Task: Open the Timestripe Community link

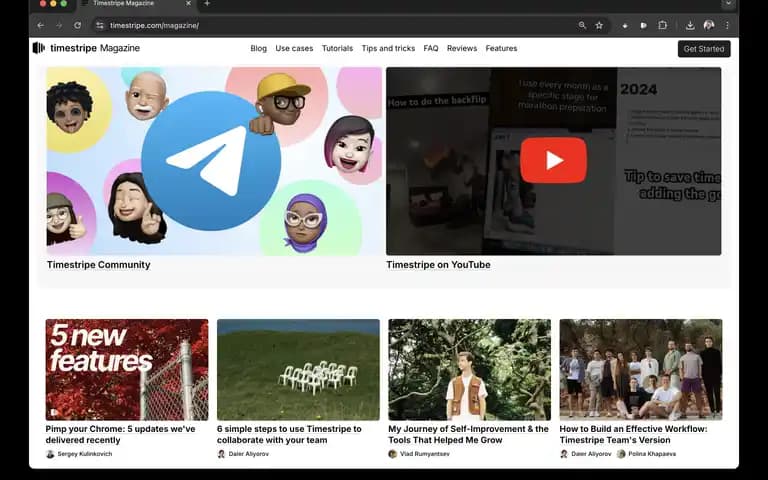Action: [98, 264]
